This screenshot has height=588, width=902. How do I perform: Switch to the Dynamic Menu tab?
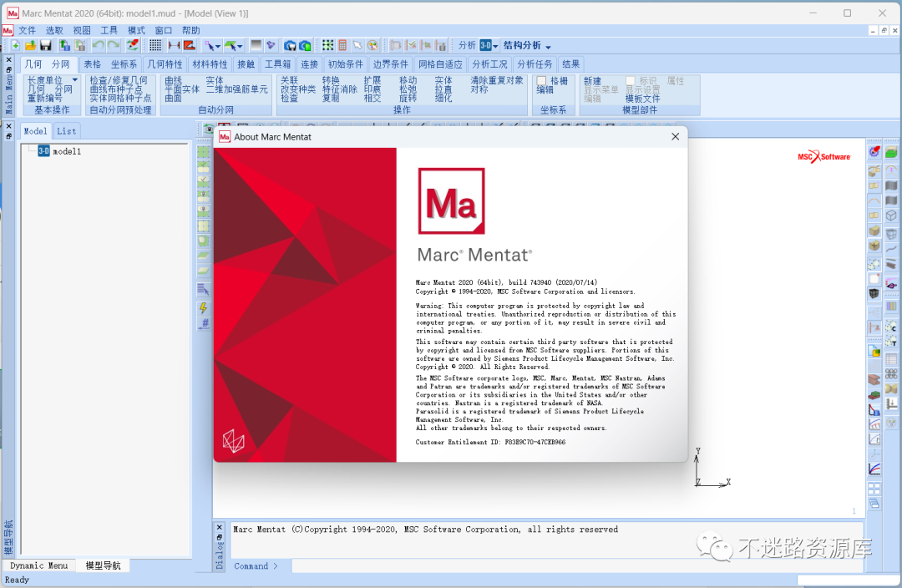tap(38, 565)
